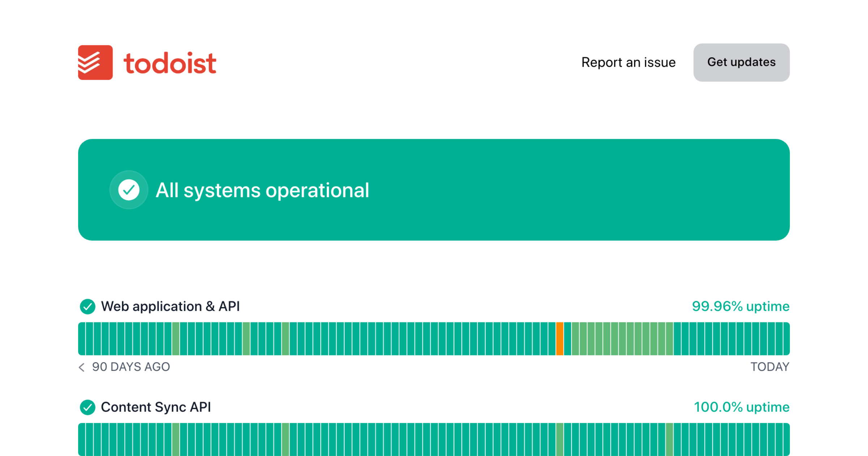This screenshot has width=868, height=456.
Task: Open the Report an issue link
Action: pyautogui.click(x=628, y=62)
